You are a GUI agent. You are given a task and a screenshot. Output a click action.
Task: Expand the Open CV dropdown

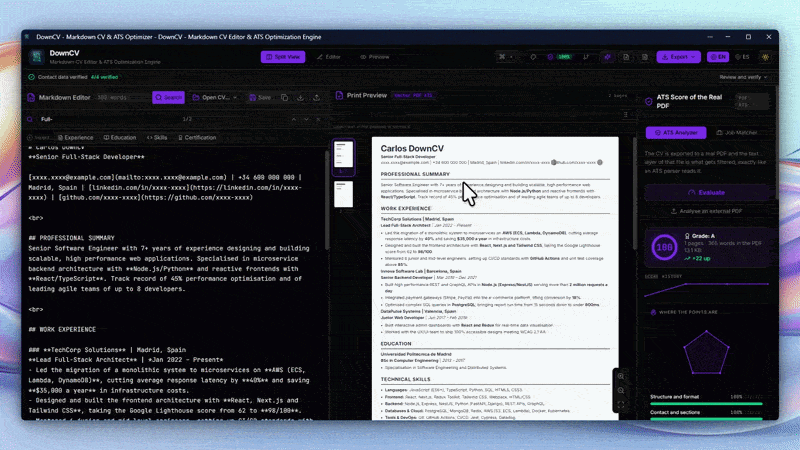215,97
